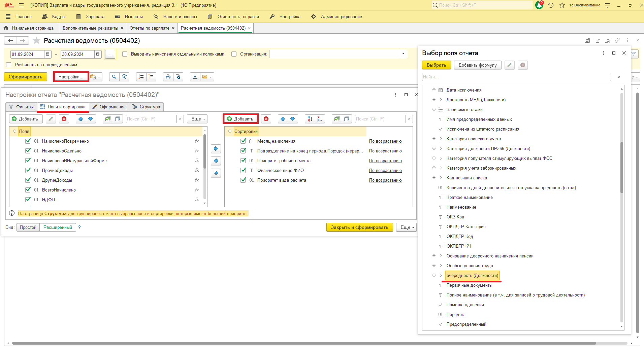
Task: Uncheck all fields in the Поля list
Action: tap(118, 119)
